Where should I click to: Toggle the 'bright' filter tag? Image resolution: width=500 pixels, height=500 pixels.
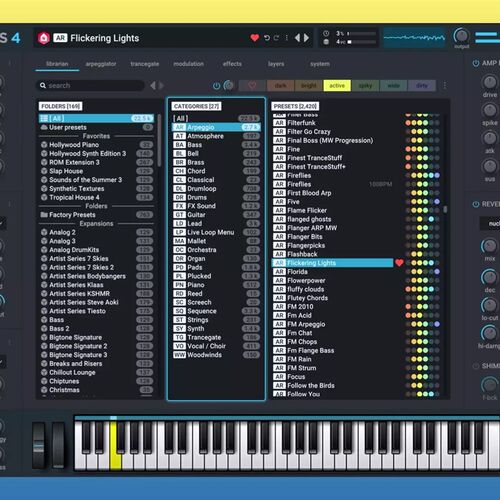pos(309,86)
